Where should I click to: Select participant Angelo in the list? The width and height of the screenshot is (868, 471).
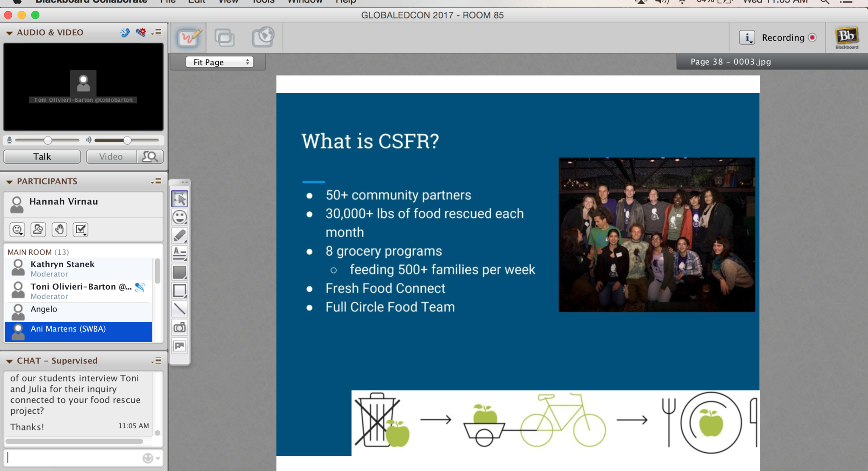[x=44, y=309]
